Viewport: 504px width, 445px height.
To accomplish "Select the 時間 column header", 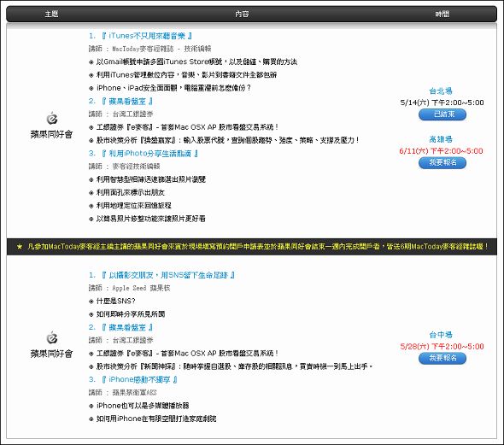I will pos(442,14).
